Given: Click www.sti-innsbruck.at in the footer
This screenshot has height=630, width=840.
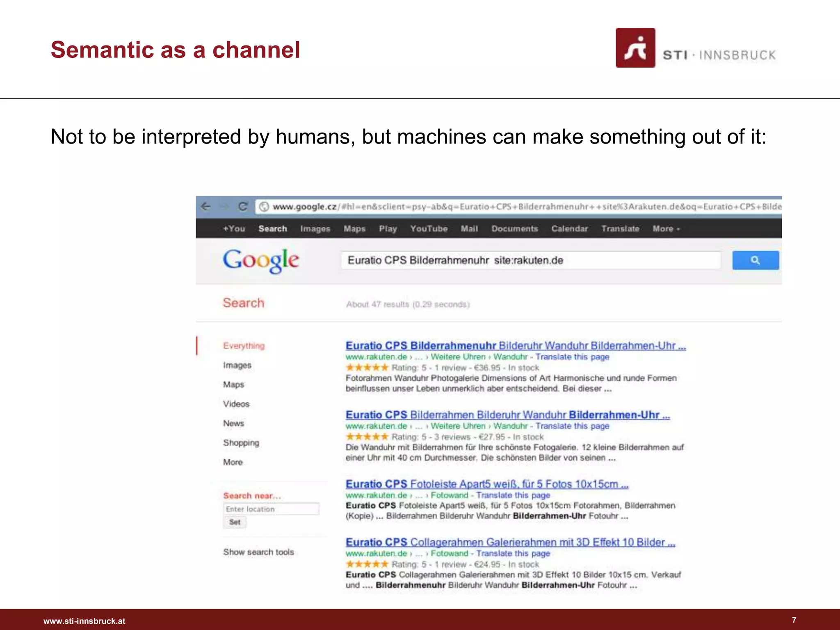Looking at the screenshot, I should [84, 621].
